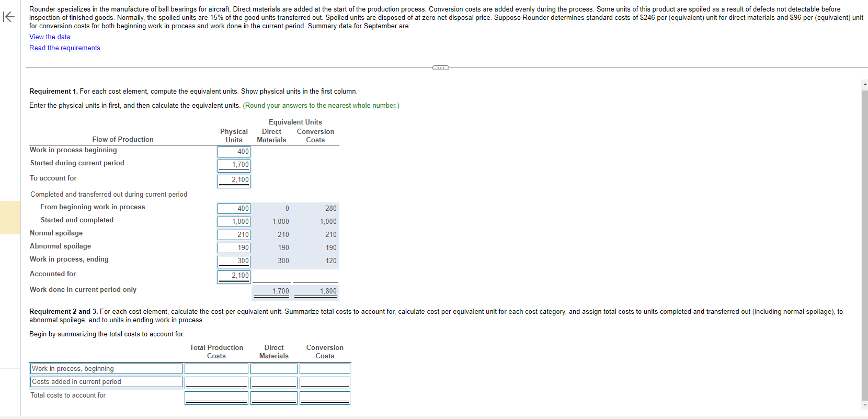This screenshot has height=419, width=868.
Task: Click the Accounted for total units field
Action: tap(234, 277)
